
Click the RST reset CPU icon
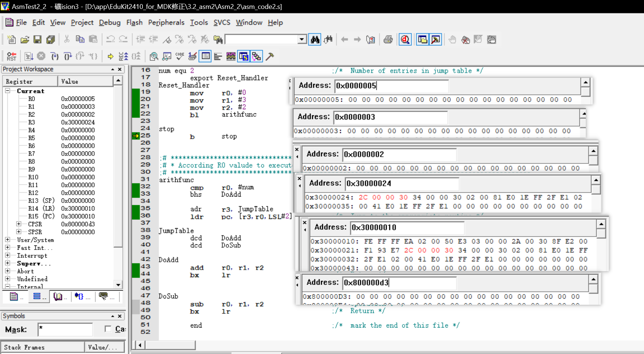click(x=12, y=56)
